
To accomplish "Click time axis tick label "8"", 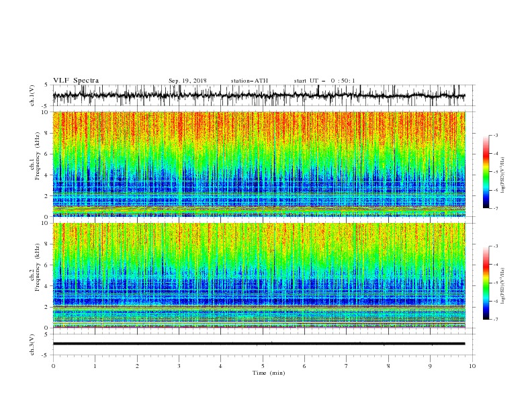I will (x=388, y=366).
